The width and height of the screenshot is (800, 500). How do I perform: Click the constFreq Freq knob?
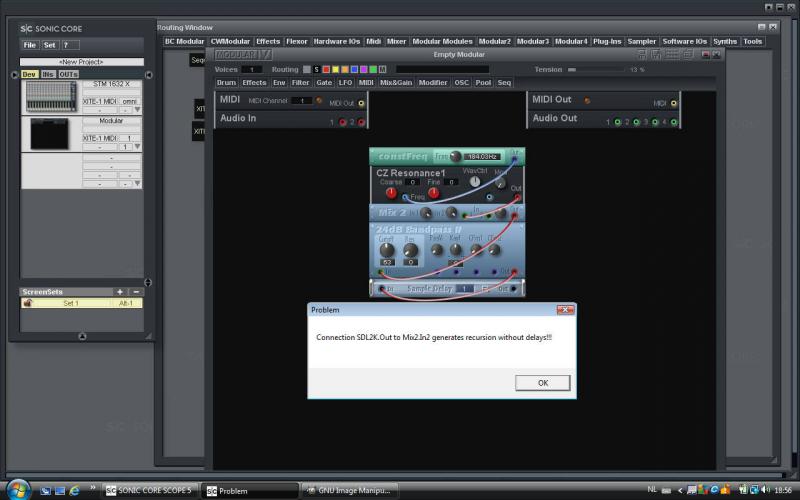[455, 157]
